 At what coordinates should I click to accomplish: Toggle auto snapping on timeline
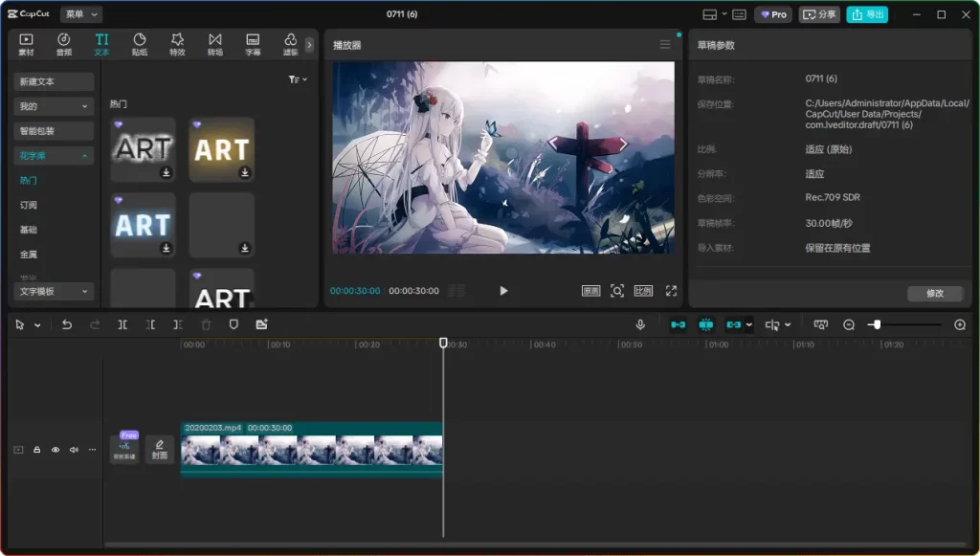tap(706, 324)
